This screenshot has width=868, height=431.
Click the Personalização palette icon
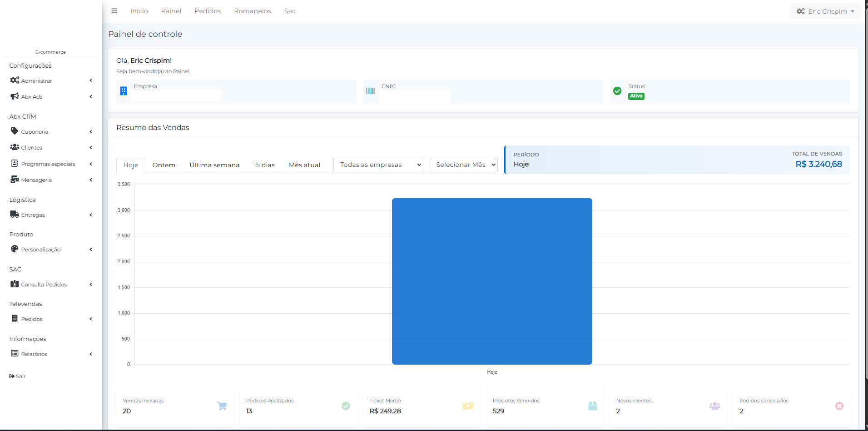click(x=15, y=249)
